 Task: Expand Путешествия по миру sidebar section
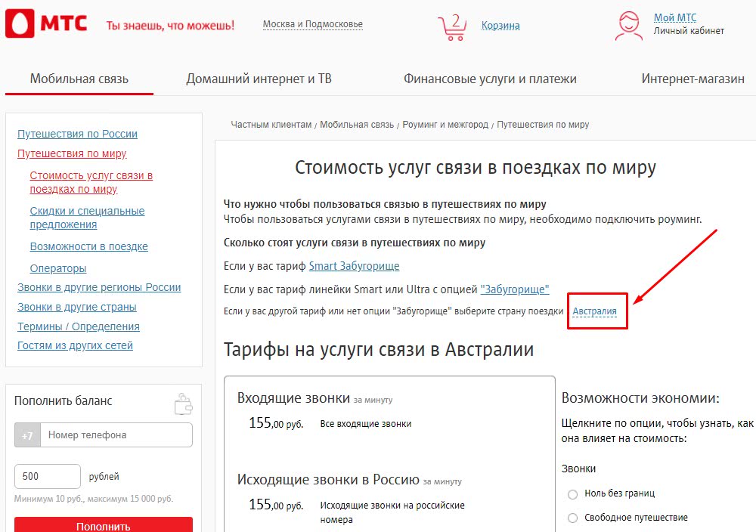72,153
